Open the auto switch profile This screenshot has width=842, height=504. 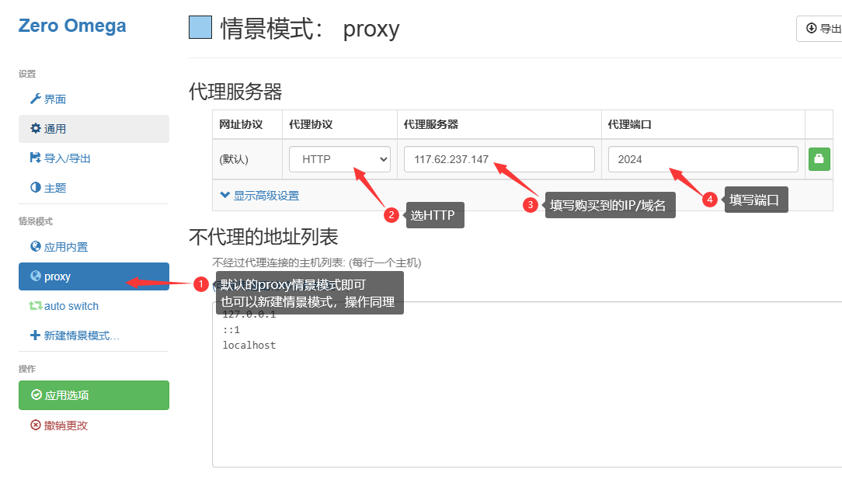(x=71, y=306)
